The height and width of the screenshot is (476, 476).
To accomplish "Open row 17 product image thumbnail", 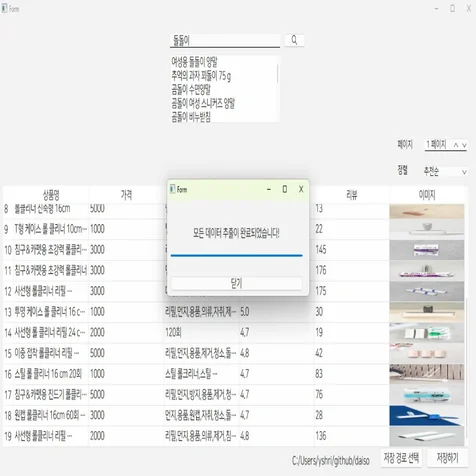I will (x=427, y=394).
